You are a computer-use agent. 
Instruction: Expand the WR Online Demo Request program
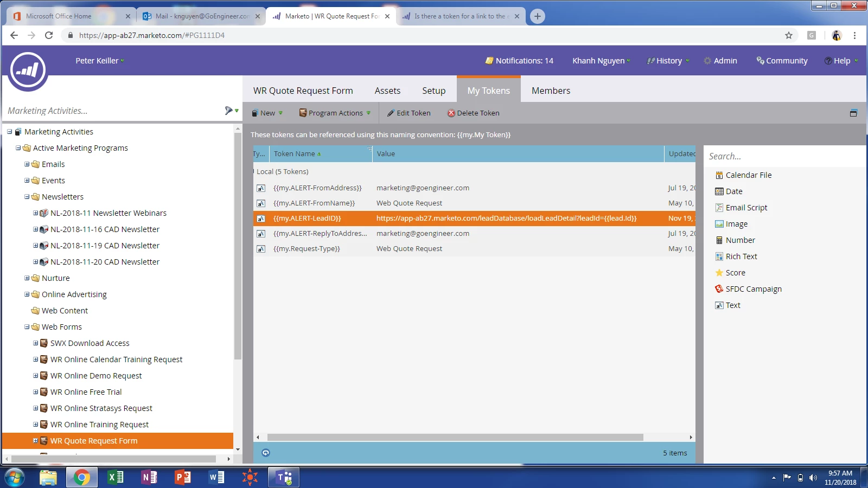35,376
